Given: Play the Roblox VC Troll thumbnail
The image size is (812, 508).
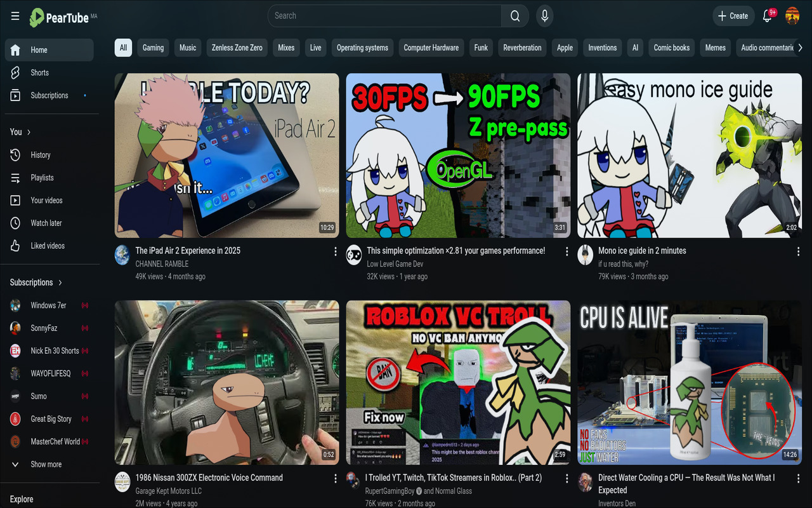Looking at the screenshot, I should click(458, 383).
